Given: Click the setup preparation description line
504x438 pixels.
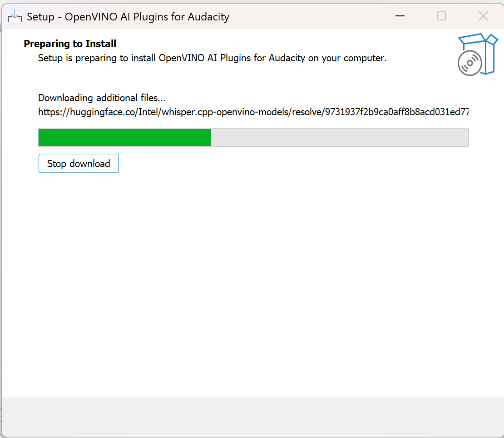Looking at the screenshot, I should (x=212, y=58).
